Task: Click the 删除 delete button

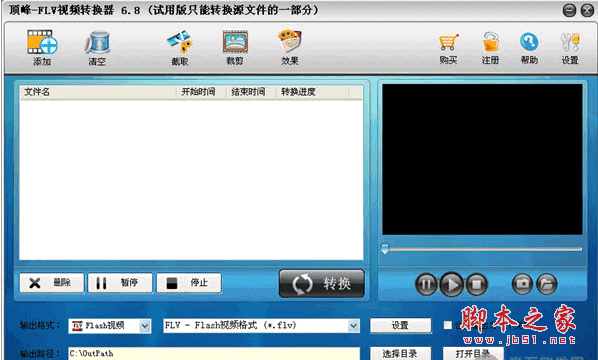Action: [x=51, y=283]
